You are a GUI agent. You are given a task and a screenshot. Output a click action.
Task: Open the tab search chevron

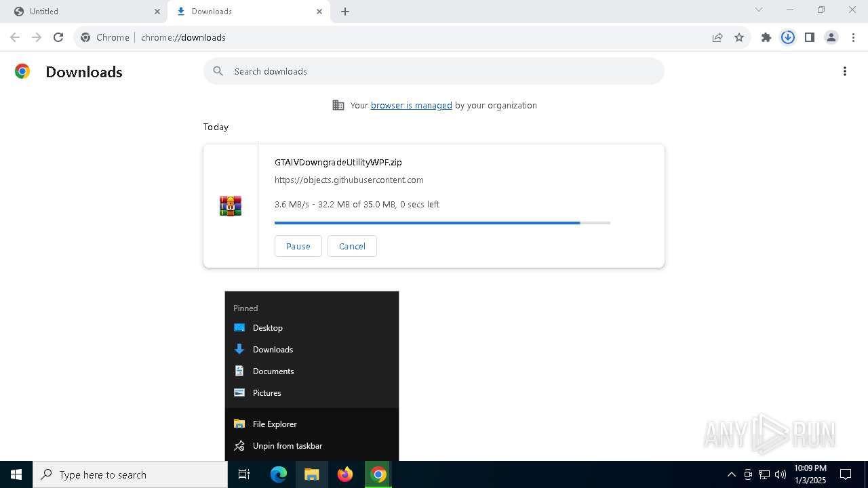759,9
